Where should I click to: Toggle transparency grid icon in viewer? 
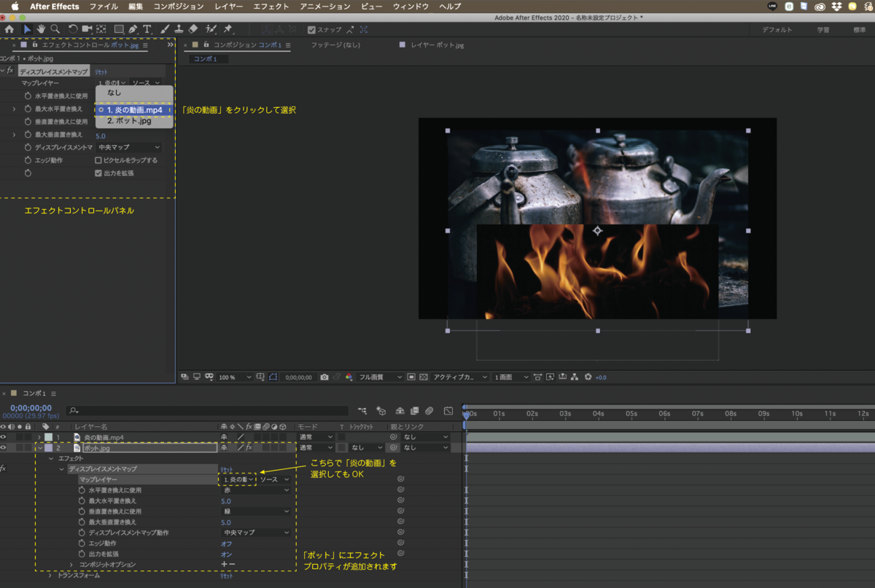click(x=424, y=377)
